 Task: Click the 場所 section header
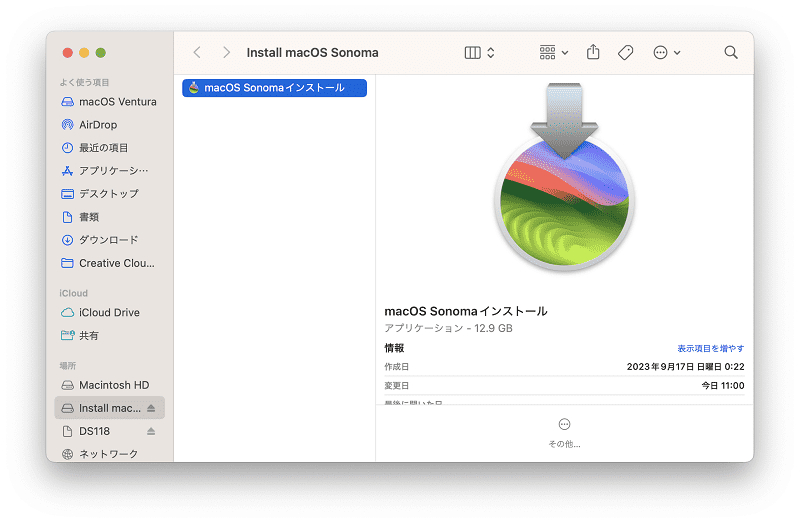pyautogui.click(x=67, y=365)
